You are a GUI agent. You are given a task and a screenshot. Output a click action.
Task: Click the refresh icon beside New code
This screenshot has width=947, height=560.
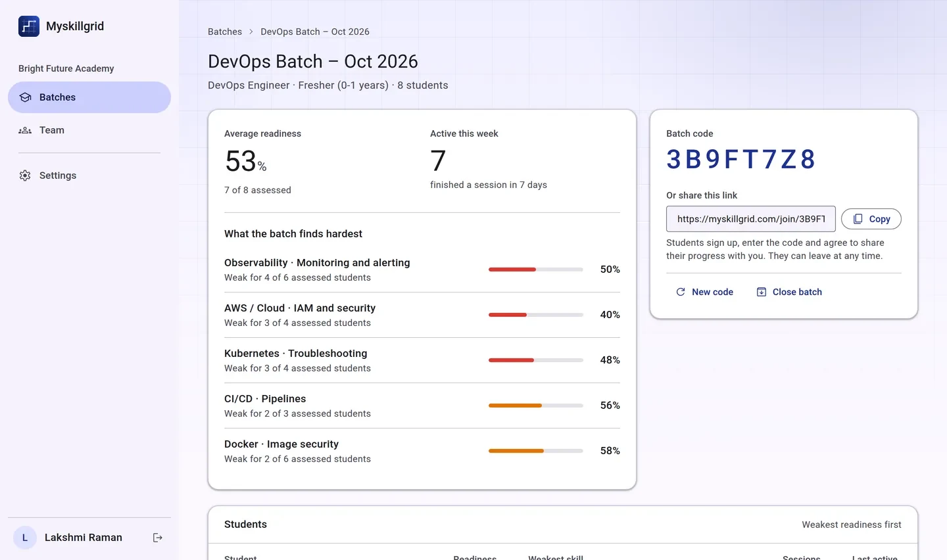(x=681, y=292)
